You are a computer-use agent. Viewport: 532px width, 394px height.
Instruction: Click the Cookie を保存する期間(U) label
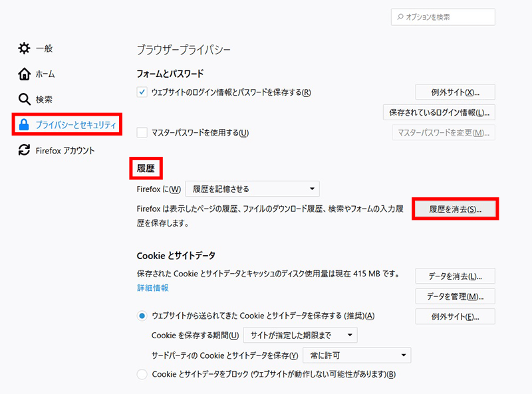tap(195, 336)
